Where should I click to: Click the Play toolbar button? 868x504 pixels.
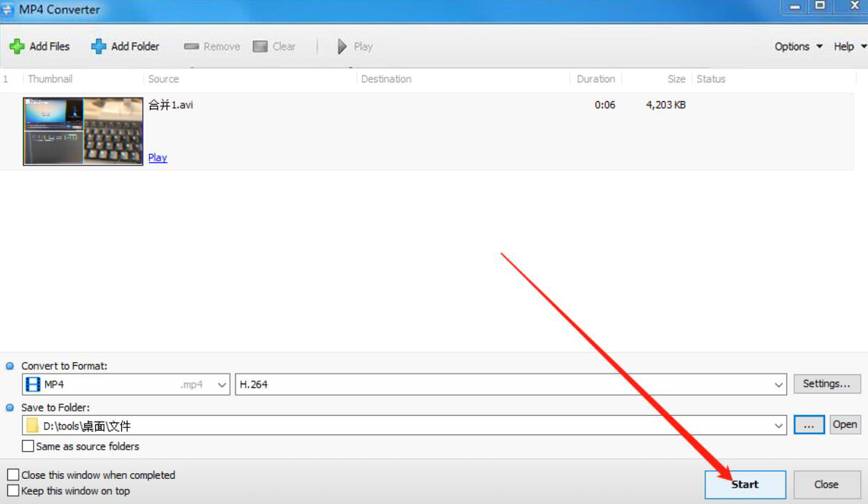point(355,47)
